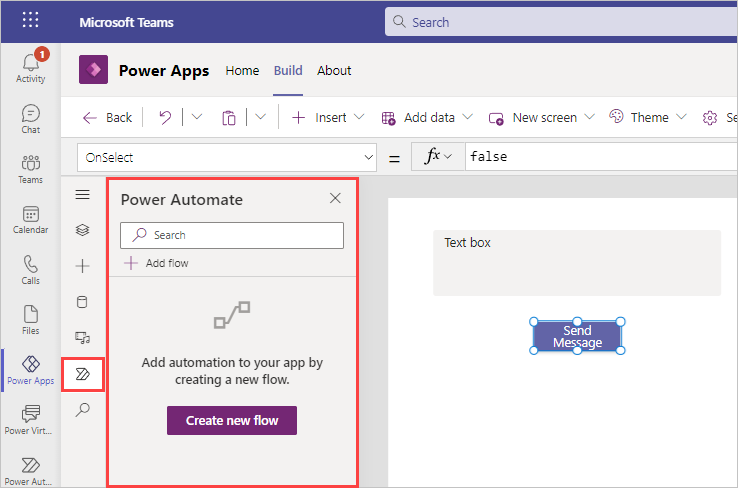The image size is (738, 488).
Task: Expand the Undo options chevron
Action: [197, 117]
